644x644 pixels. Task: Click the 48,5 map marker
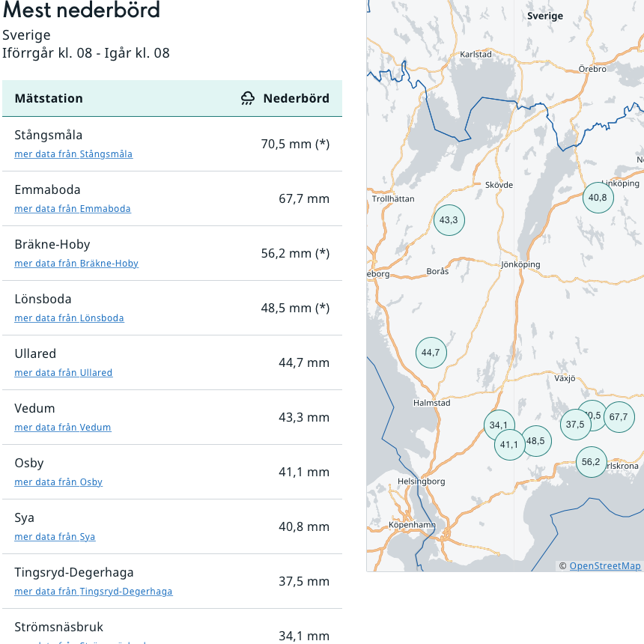(538, 441)
